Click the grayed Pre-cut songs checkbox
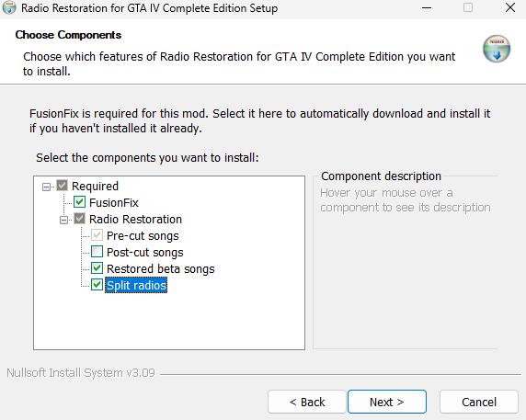Viewport: 526px width, 420px height. coord(97,235)
